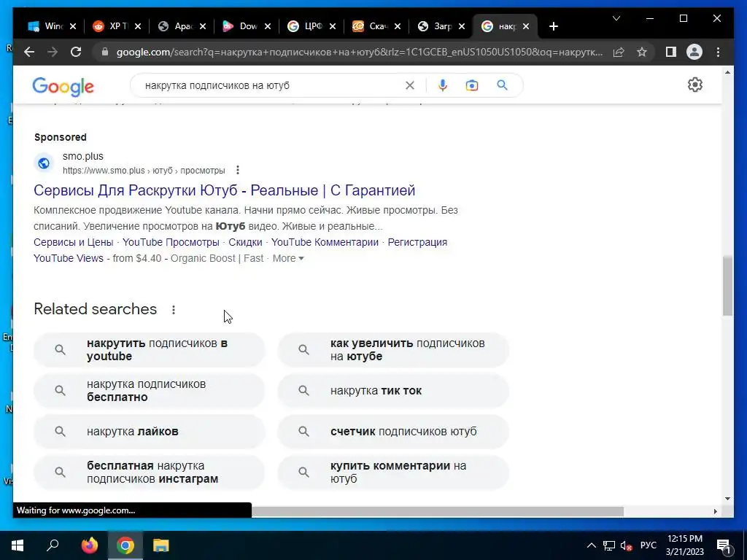Open the Chrome side panel icon
The height and width of the screenshot is (560, 747).
coord(671,52)
